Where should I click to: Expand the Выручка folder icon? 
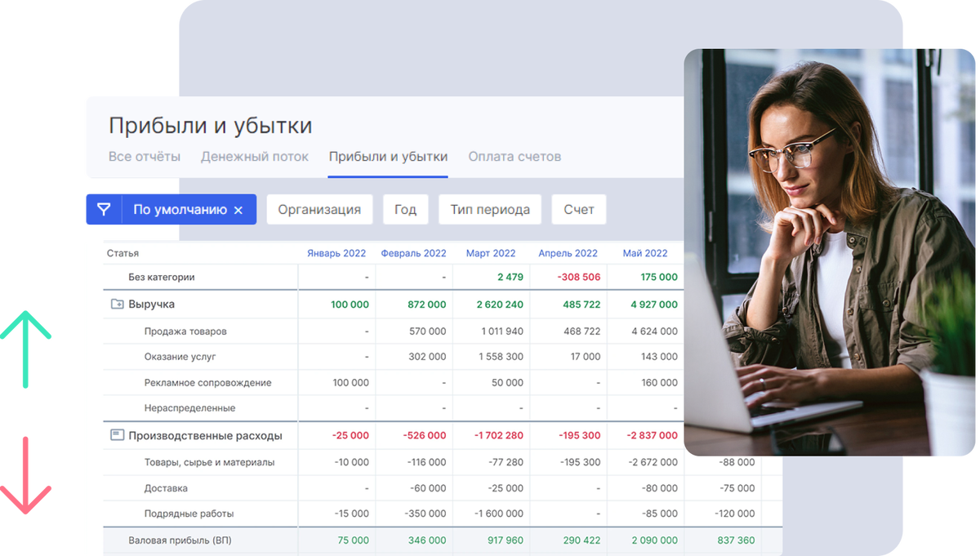(117, 304)
